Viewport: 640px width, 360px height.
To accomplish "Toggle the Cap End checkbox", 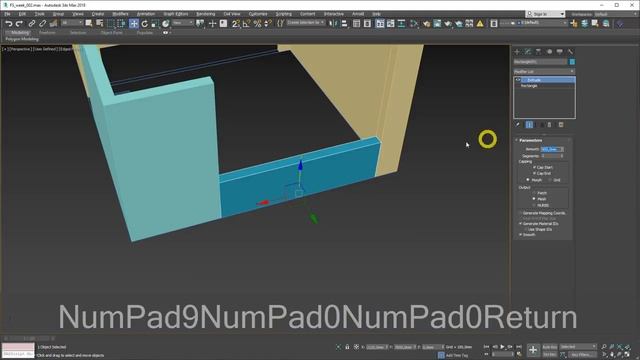I will [x=534, y=173].
